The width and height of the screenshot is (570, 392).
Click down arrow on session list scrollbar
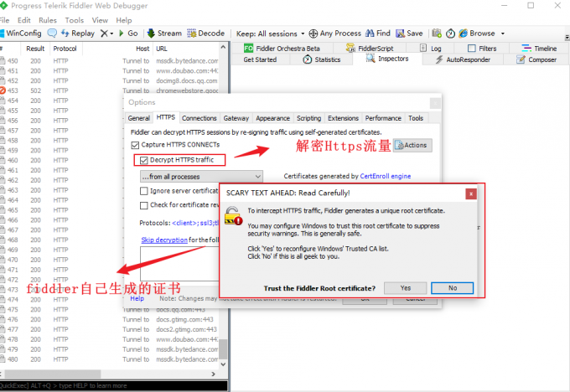coord(223,364)
